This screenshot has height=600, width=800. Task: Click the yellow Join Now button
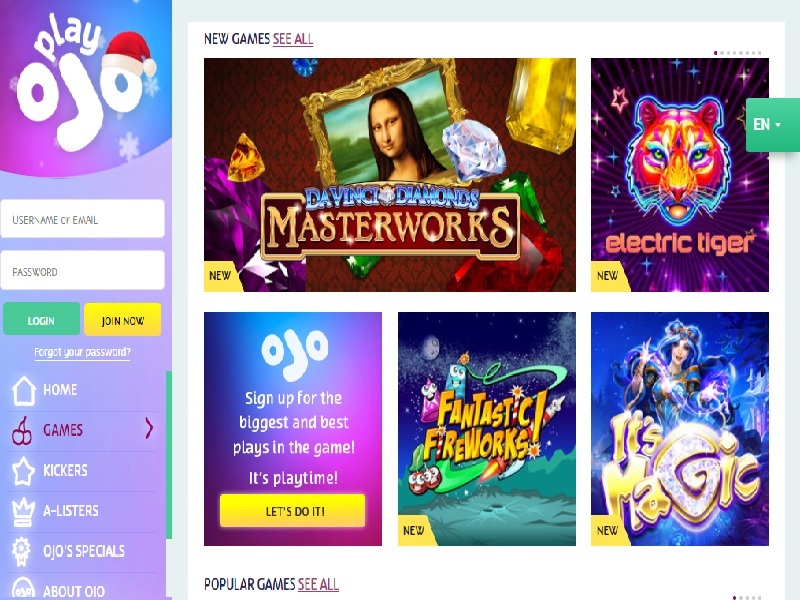pos(122,320)
